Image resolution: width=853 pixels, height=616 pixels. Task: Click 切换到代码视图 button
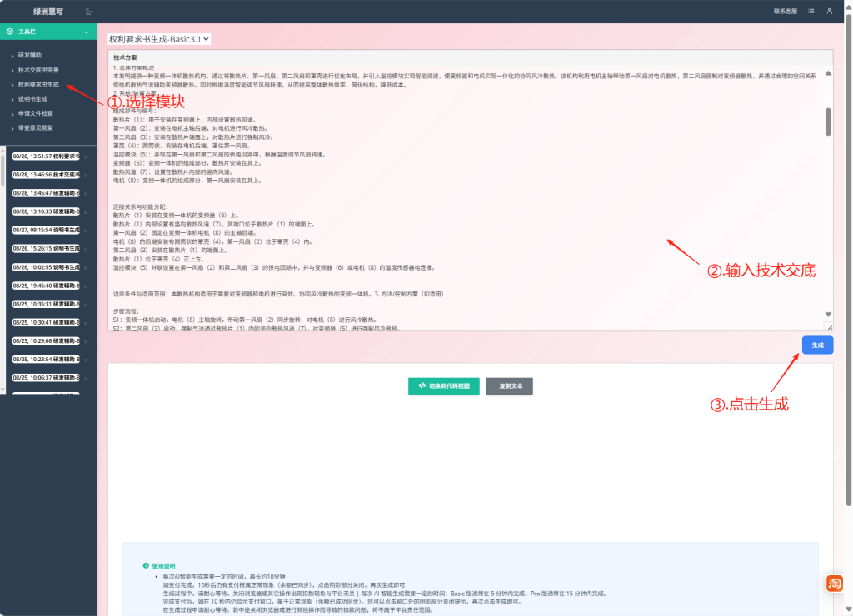pyautogui.click(x=444, y=386)
